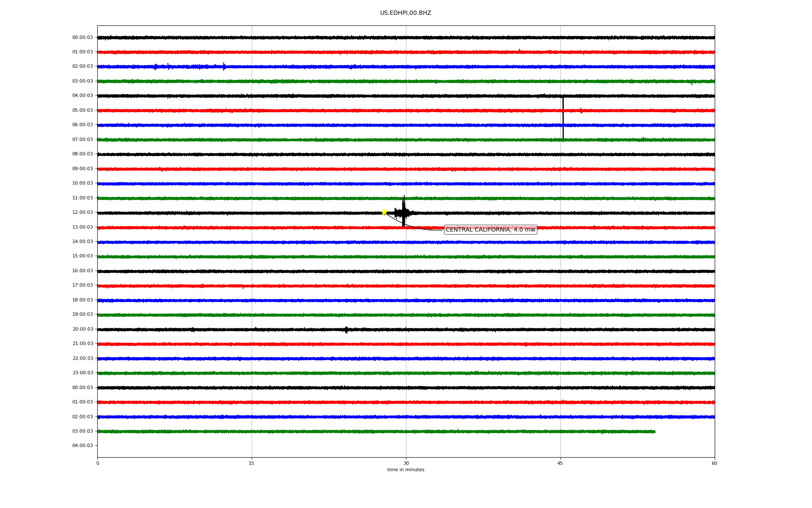Click the 12:00:03 time label
Screen dimensions: 812x508
tap(82, 213)
